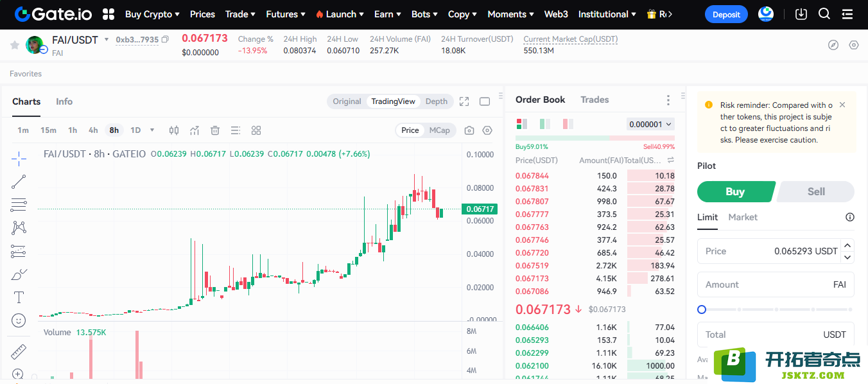
Task: Open the list lines icon in chart toolbar
Action: pos(236,130)
